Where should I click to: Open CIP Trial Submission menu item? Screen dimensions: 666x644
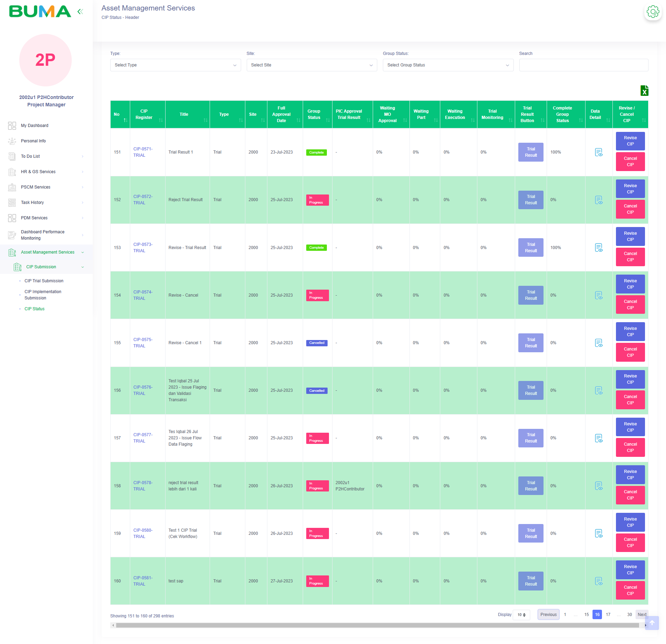(44, 281)
